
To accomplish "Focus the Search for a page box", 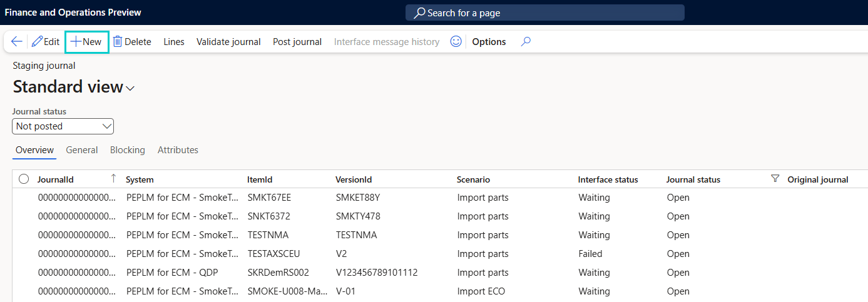I will (545, 13).
